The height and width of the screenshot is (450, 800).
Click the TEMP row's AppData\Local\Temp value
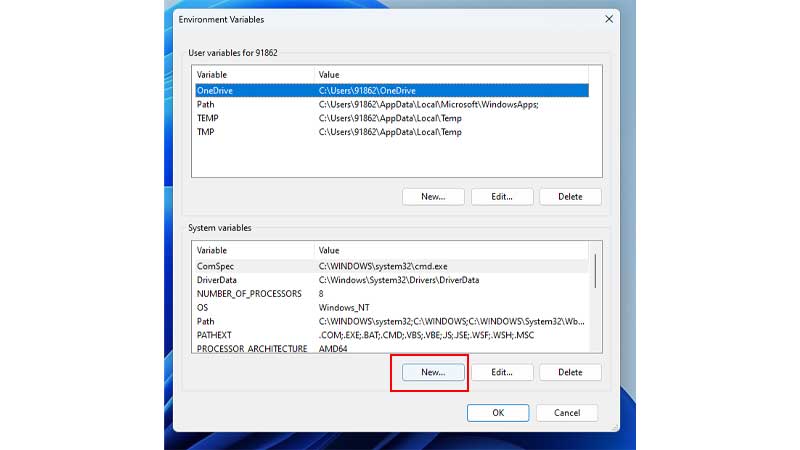390,118
